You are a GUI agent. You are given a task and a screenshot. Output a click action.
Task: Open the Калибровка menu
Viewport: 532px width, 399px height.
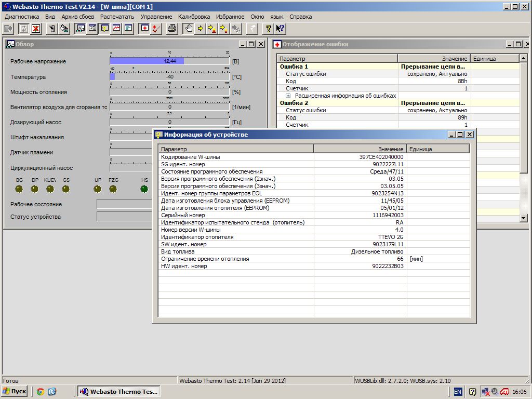[194, 17]
